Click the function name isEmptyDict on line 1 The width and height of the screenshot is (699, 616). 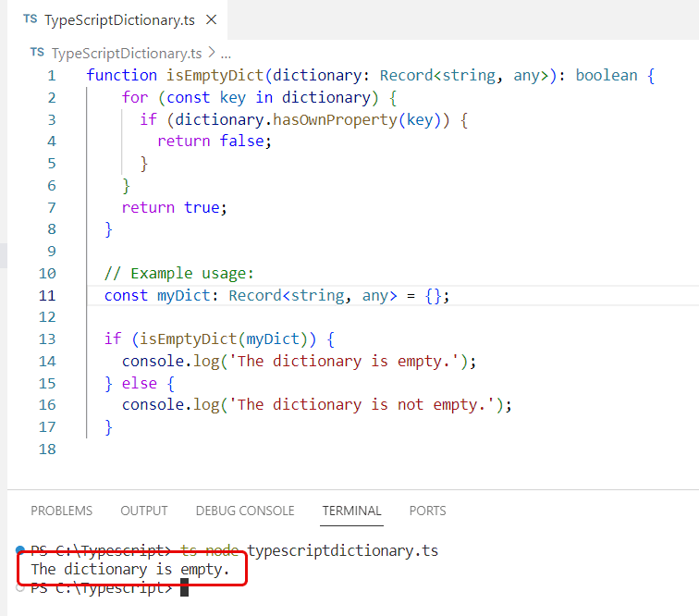[215, 76]
